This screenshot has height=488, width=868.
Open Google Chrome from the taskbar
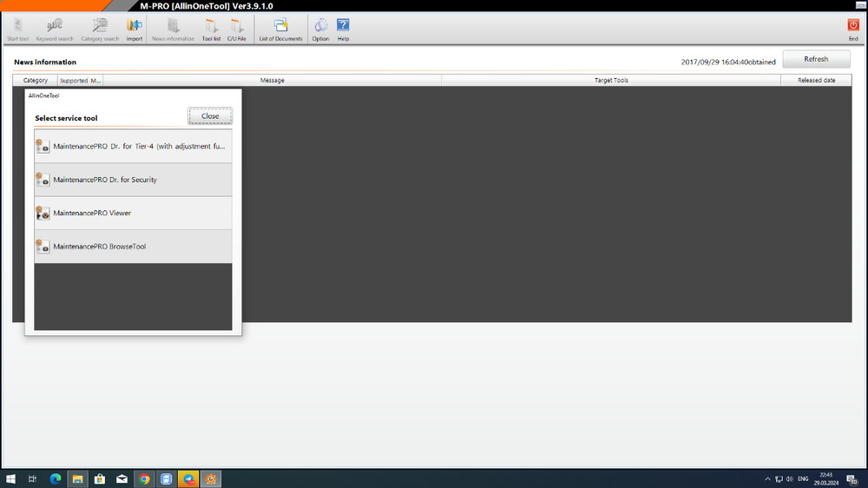click(x=144, y=478)
